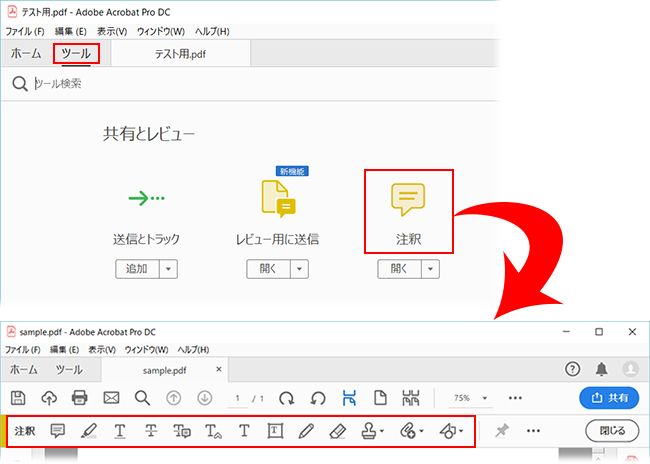This screenshot has height=464, width=650.
Task: Select the eraser tool
Action: coord(337,431)
